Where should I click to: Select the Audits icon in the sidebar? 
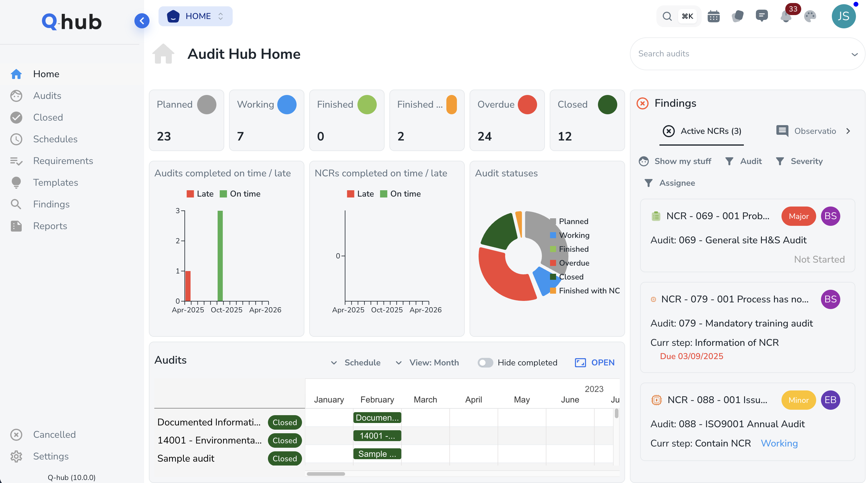pyautogui.click(x=16, y=96)
